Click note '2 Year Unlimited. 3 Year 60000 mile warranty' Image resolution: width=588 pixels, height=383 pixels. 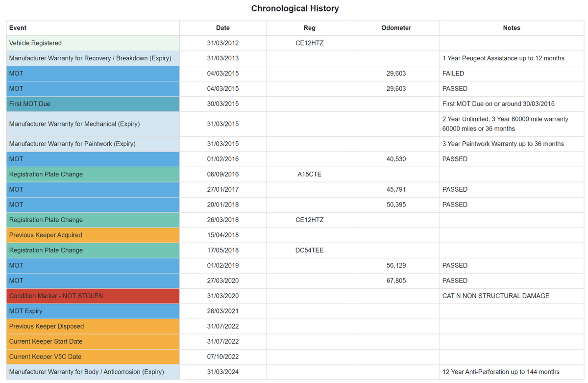coord(505,119)
